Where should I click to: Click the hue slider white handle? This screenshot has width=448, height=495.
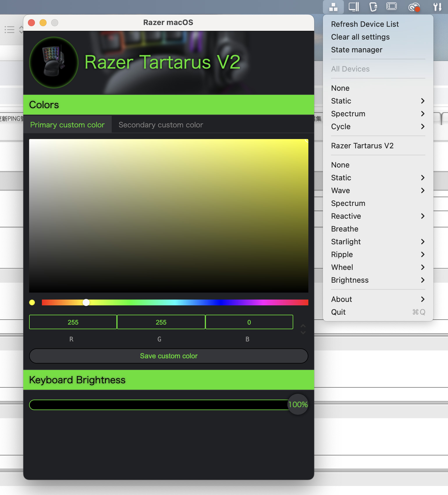(x=86, y=302)
